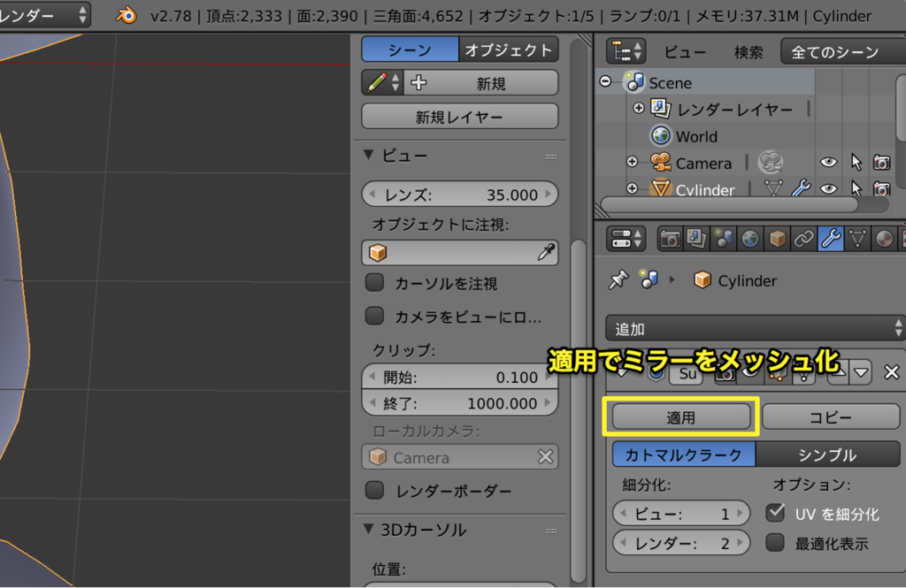
Task: Open the Material properties sphere tab
Action: click(884, 239)
